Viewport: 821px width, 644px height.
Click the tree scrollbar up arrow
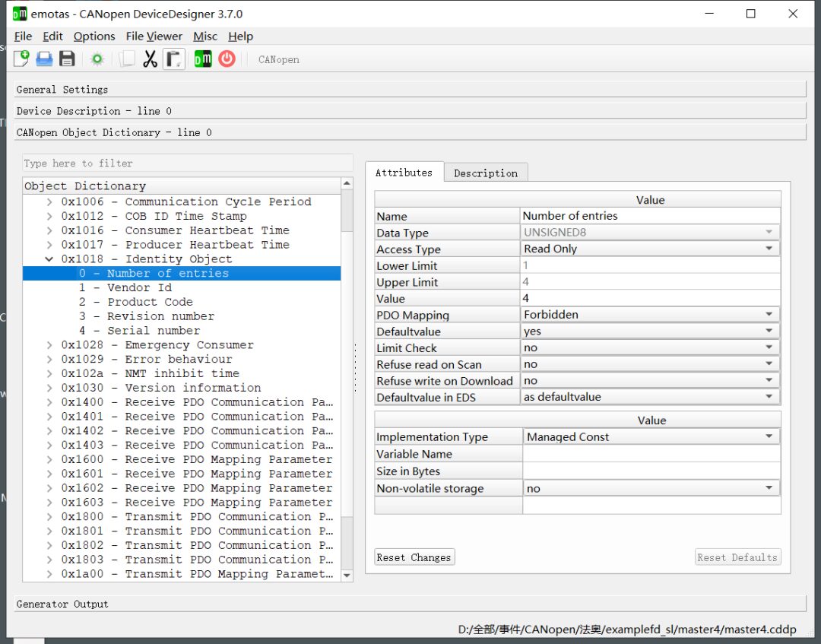pyautogui.click(x=347, y=183)
